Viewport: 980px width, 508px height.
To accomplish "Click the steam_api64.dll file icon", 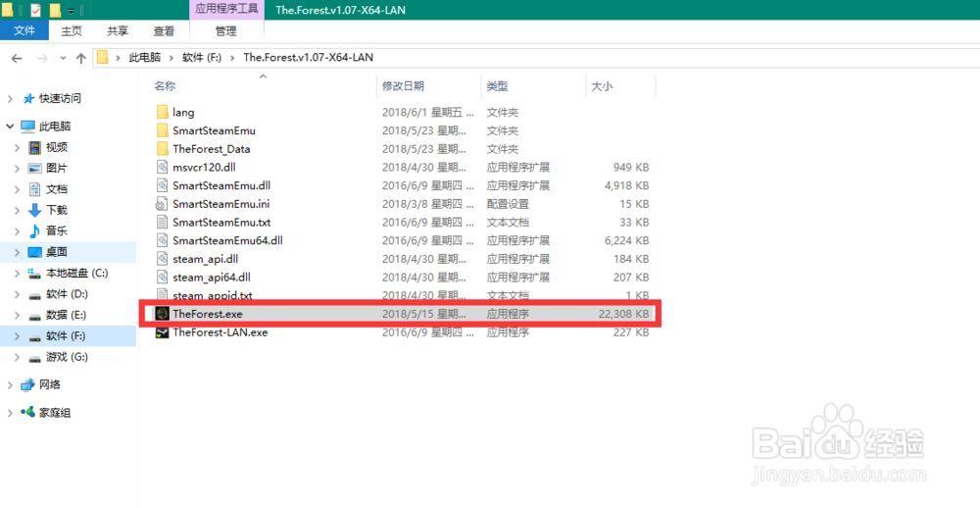I will (x=163, y=277).
